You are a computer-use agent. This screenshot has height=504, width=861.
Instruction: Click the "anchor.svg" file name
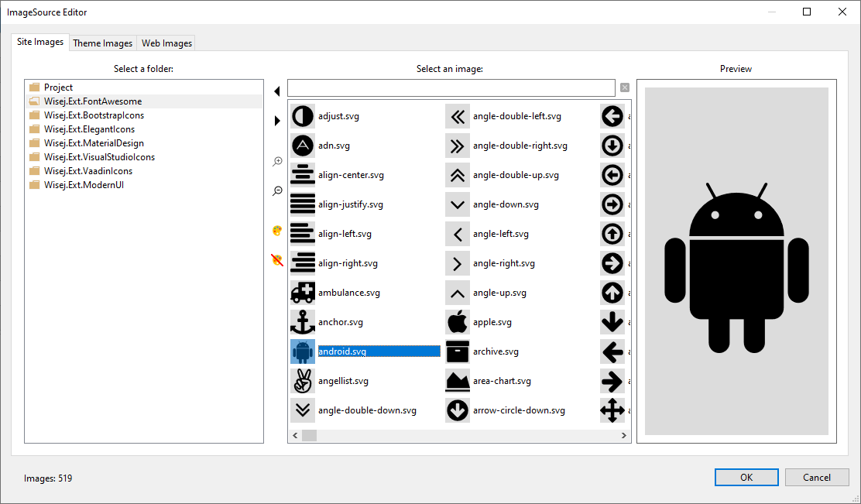click(x=341, y=322)
